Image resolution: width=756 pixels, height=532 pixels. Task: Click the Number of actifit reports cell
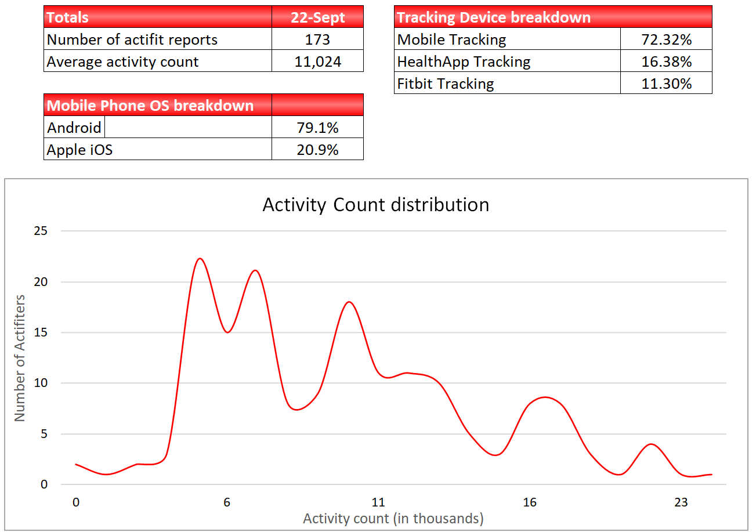click(x=158, y=39)
